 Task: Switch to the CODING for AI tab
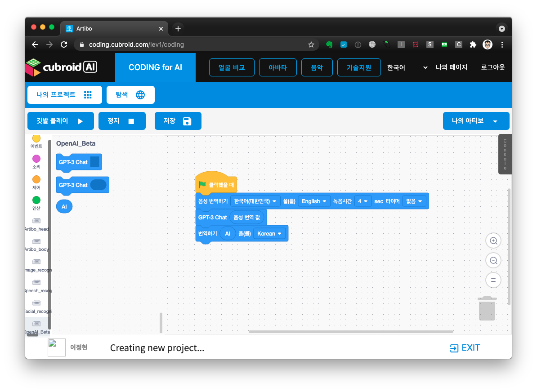point(155,67)
